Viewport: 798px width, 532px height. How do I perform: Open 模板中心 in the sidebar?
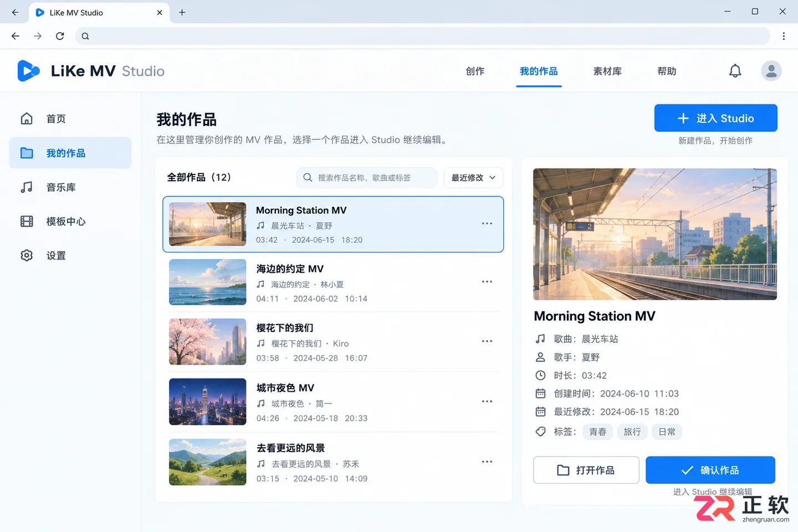coord(70,221)
